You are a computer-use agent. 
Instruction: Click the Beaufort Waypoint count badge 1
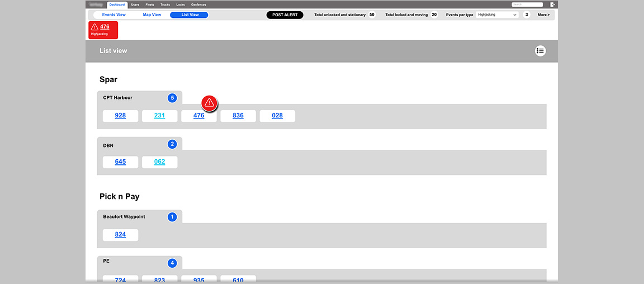pos(172,217)
